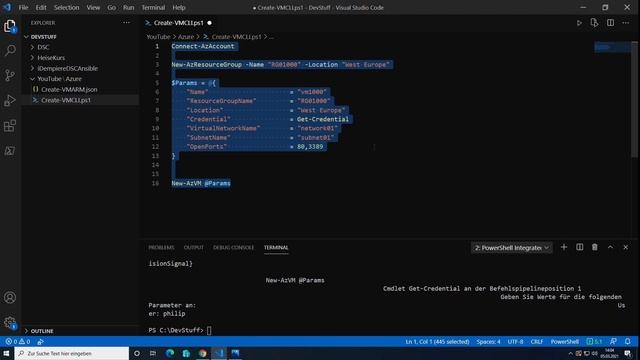Viewport: 640px width, 360px height.
Task: Expand the DSC folder
Action: point(81,47)
